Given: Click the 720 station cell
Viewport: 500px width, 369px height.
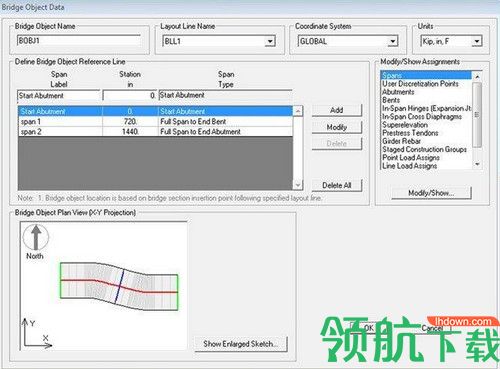Looking at the screenshot, I should tap(130, 122).
